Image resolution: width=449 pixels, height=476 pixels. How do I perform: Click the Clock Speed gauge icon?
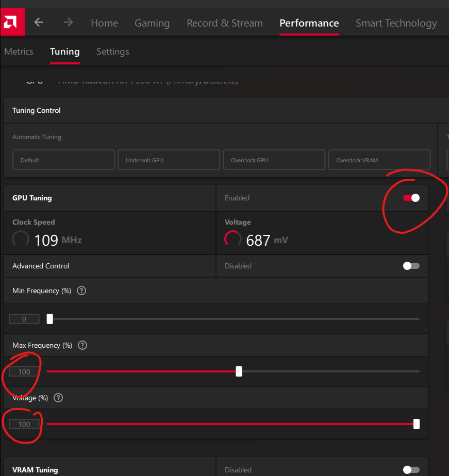(x=21, y=239)
